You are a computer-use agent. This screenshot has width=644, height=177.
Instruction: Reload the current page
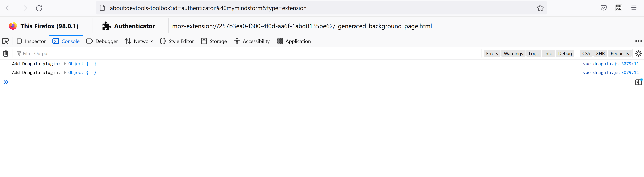39,8
